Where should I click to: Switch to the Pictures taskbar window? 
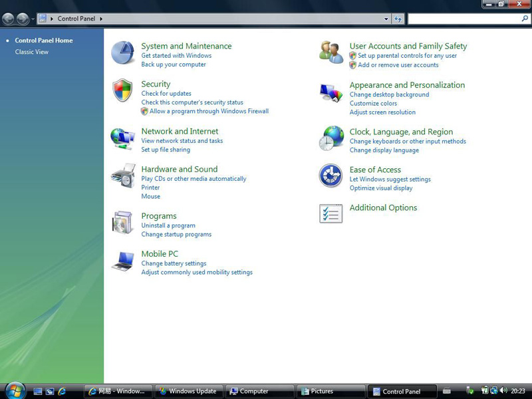(x=331, y=391)
